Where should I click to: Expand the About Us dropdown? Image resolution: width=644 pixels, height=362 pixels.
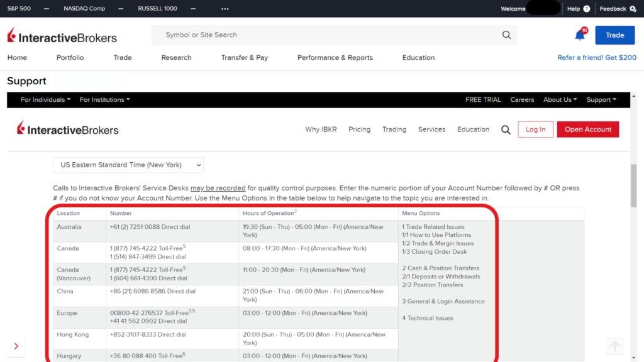pyautogui.click(x=560, y=99)
